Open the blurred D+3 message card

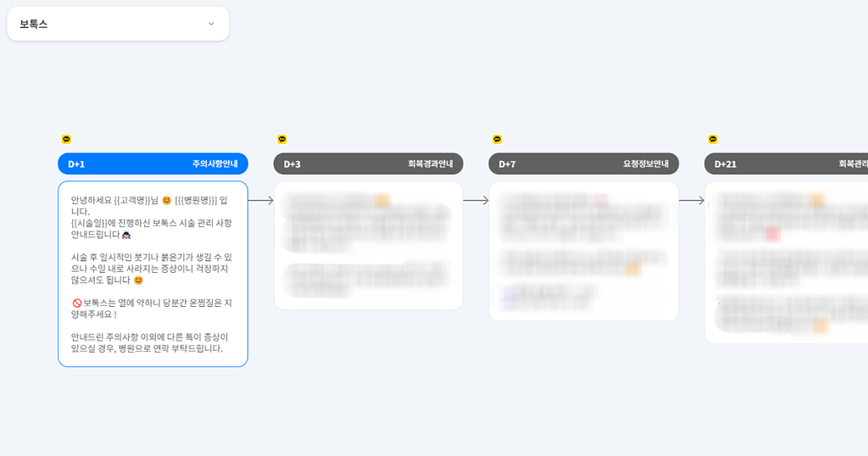click(x=368, y=246)
